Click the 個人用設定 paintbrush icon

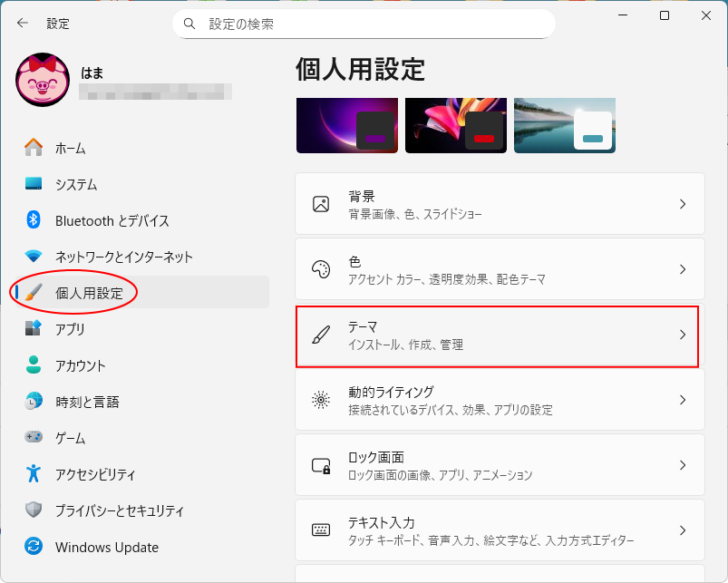pyautogui.click(x=33, y=292)
